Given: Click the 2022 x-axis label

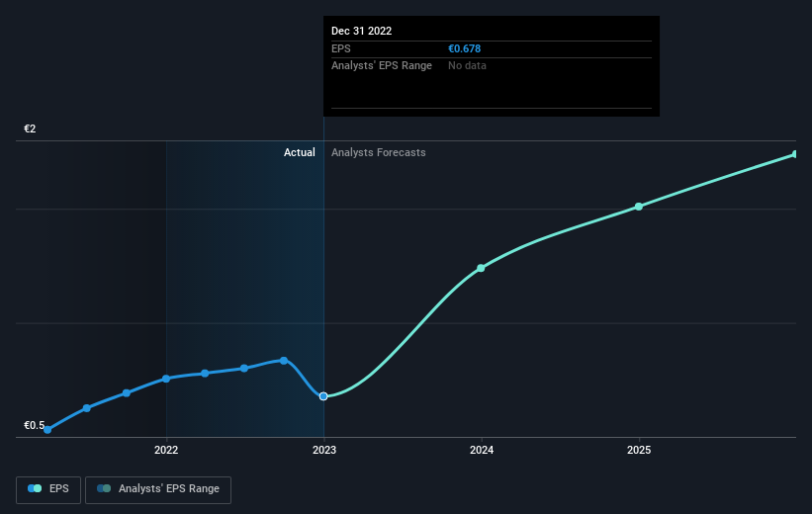Looking at the screenshot, I should click(166, 450).
